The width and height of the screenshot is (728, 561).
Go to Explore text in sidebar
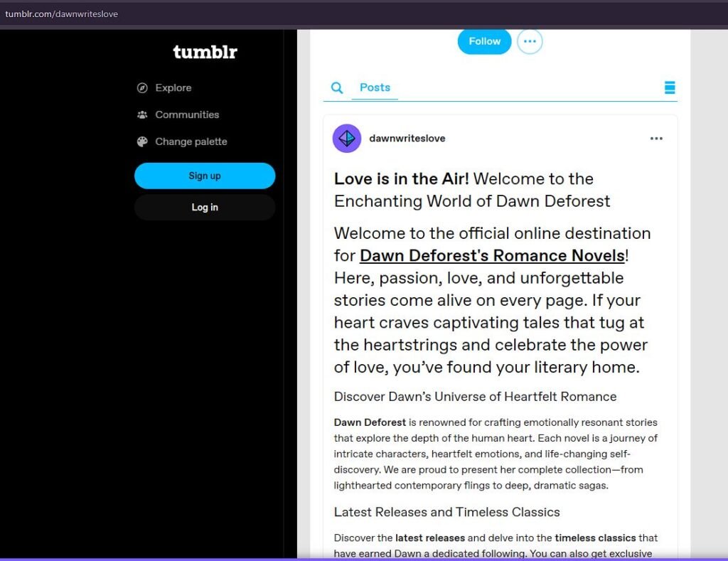coord(173,88)
